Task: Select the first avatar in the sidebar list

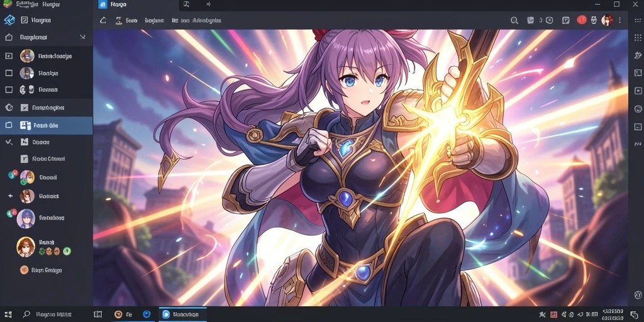Action: [27, 56]
